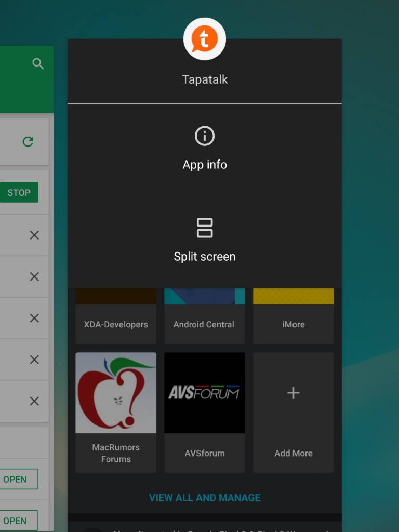
Task: Dismiss the first item below STOP with X
Action: (34, 235)
